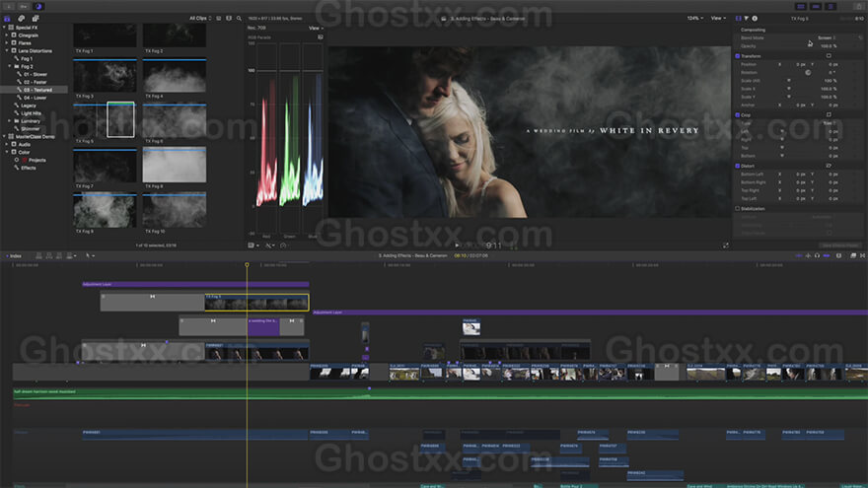The height and width of the screenshot is (488, 868).
Task: Expand the Flares event
Action: point(7,42)
